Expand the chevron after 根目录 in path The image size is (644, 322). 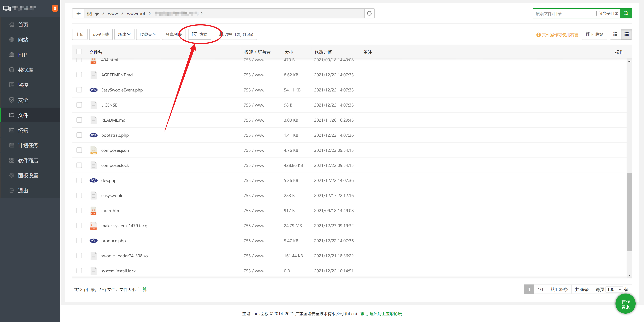click(x=103, y=13)
